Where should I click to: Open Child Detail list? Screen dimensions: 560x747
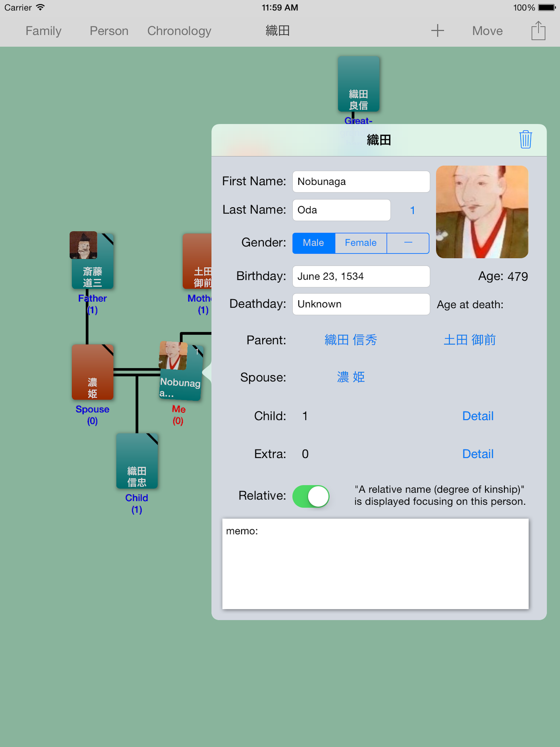pos(478,416)
